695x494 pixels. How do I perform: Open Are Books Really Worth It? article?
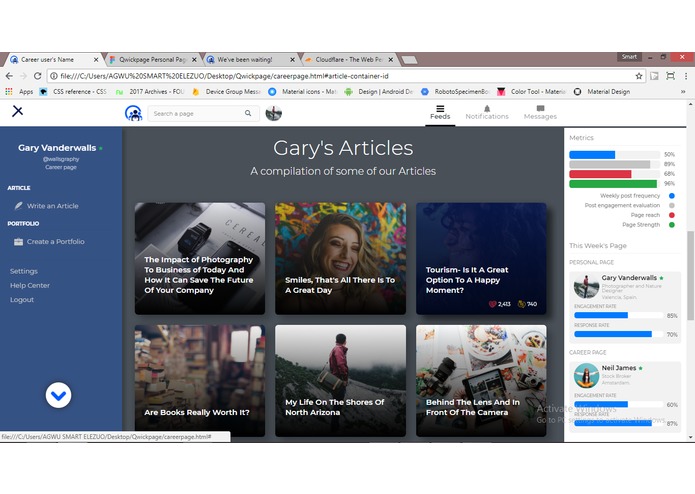click(200, 381)
